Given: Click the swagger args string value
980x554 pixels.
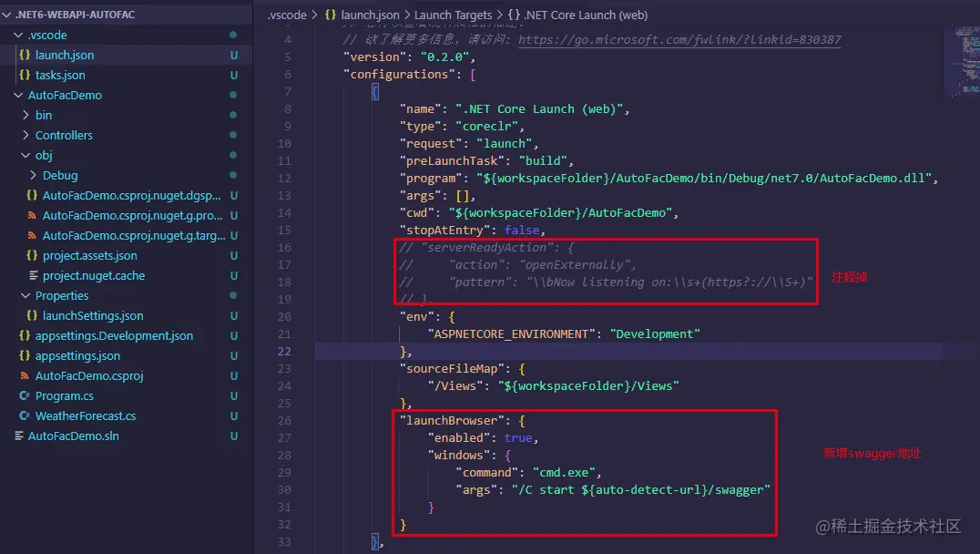Looking at the screenshot, I should (640, 489).
